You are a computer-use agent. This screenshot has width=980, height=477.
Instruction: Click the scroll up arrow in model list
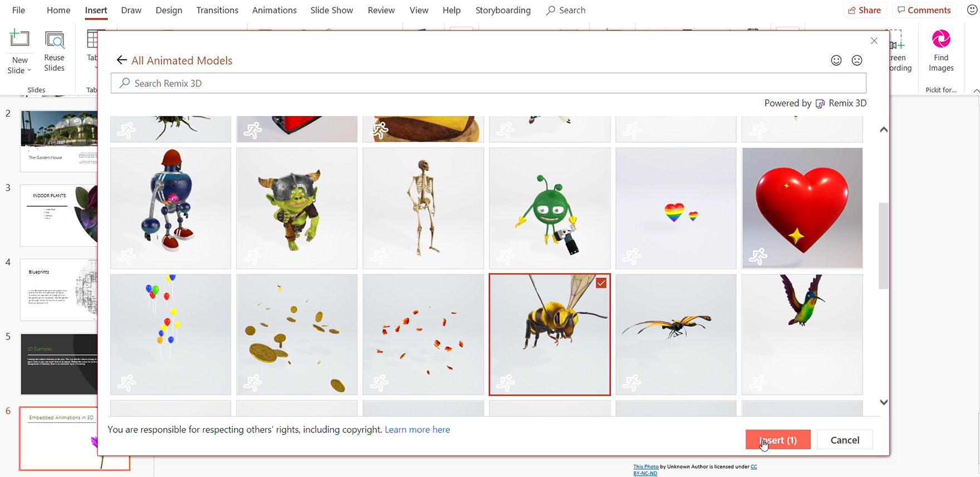click(884, 130)
